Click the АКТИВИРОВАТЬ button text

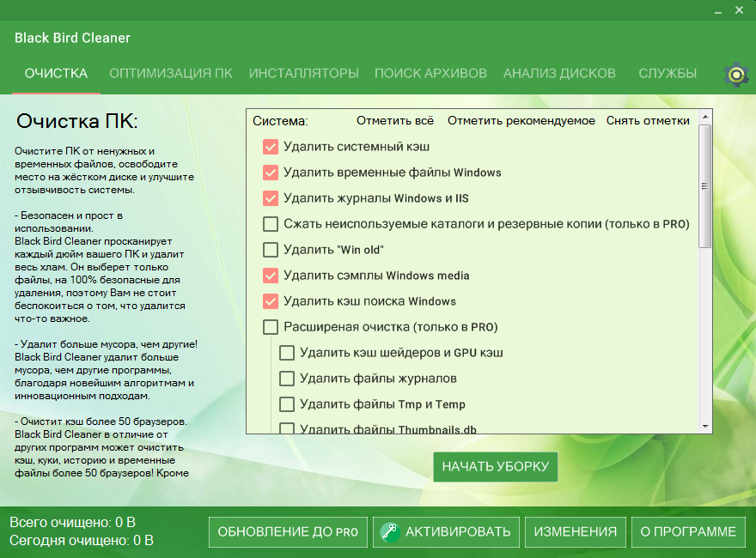click(458, 532)
